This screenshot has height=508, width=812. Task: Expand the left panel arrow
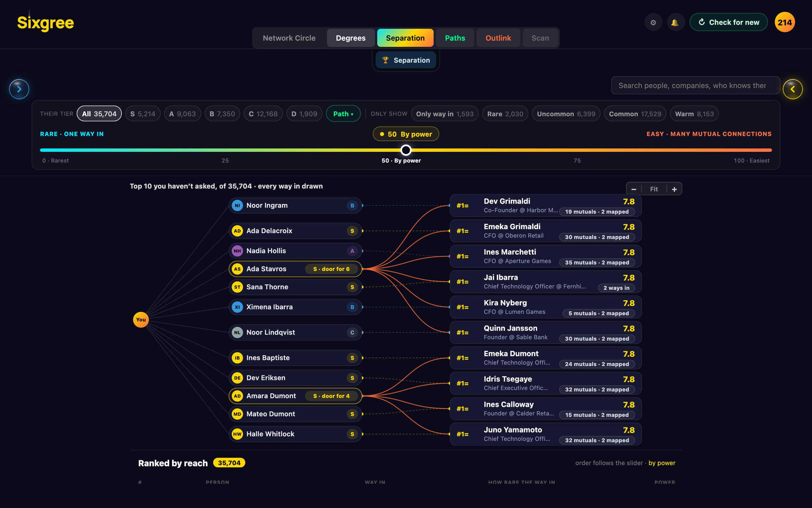pyautogui.click(x=19, y=89)
